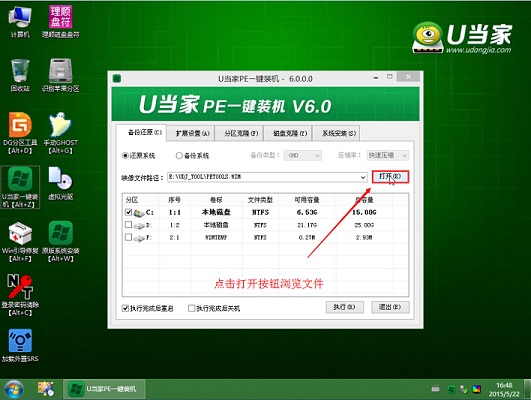Open the 备份类型 GHO dropdown
Viewport: 531px width, 400px height.
(x=303, y=155)
